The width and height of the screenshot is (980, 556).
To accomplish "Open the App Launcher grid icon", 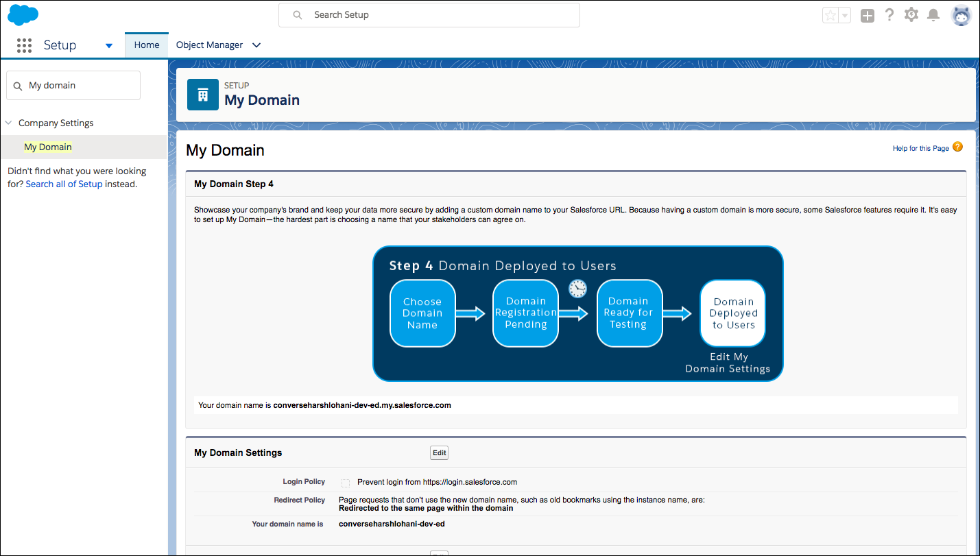I will tap(24, 45).
